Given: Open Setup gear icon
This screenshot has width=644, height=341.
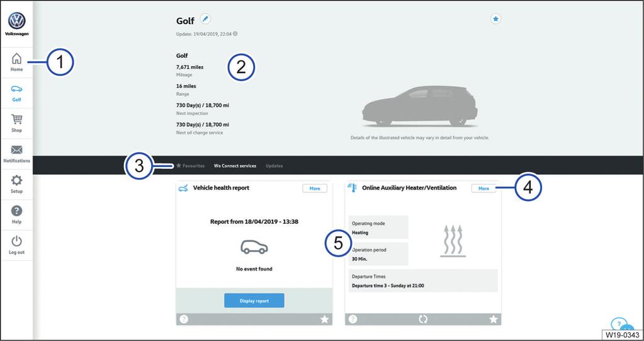Looking at the screenshot, I should tap(16, 180).
